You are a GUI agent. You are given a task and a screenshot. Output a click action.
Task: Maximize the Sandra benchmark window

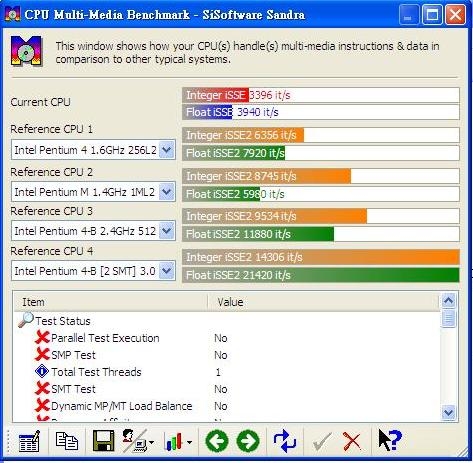point(432,15)
